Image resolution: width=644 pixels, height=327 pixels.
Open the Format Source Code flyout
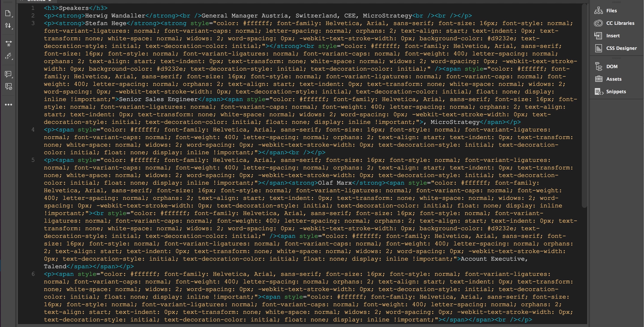point(8,56)
